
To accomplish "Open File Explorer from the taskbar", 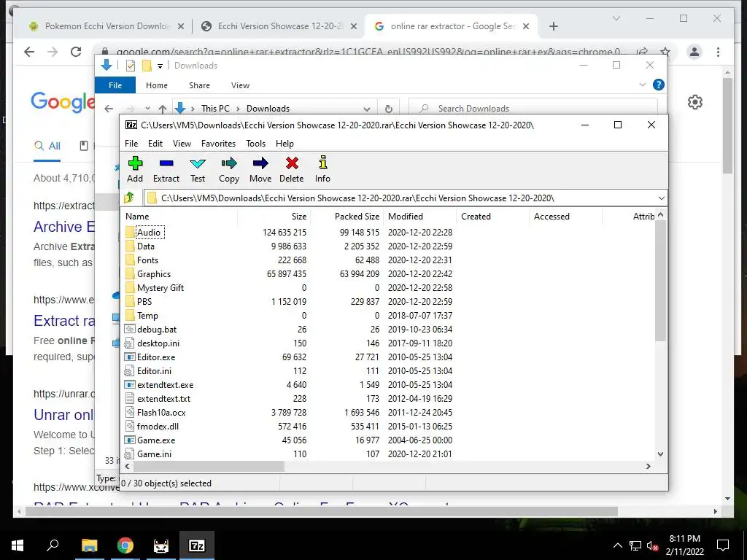I will point(89,545).
